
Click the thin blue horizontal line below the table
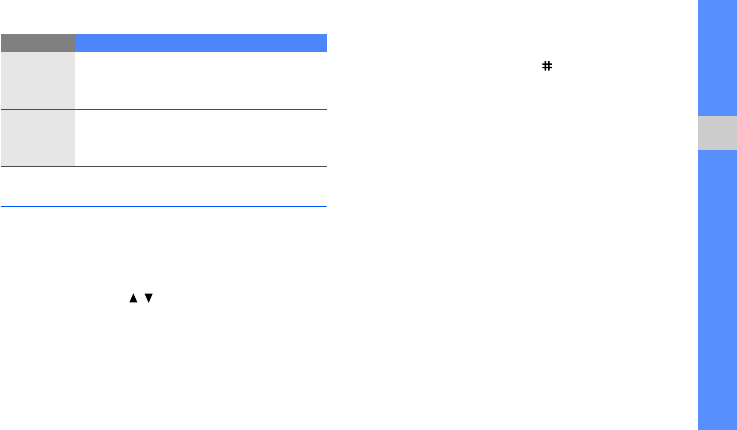point(164,206)
